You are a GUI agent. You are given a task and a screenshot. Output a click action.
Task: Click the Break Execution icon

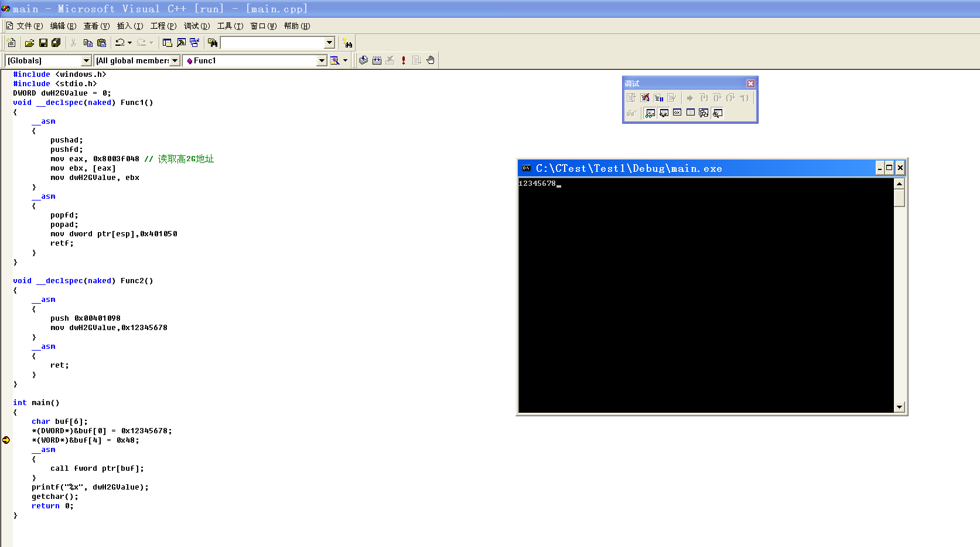[x=658, y=98]
